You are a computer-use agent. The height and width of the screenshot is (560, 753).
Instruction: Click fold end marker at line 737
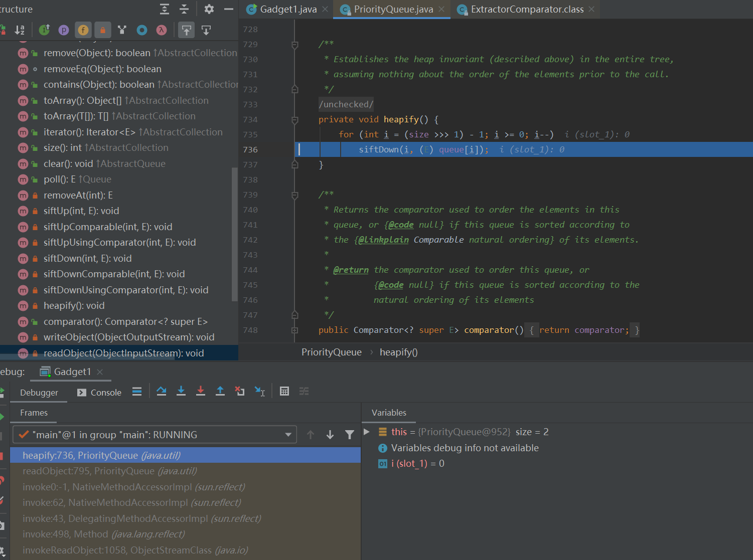pos(295,164)
